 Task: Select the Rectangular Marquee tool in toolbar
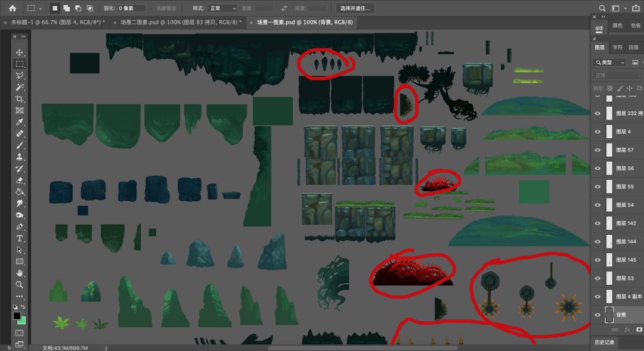coord(19,64)
